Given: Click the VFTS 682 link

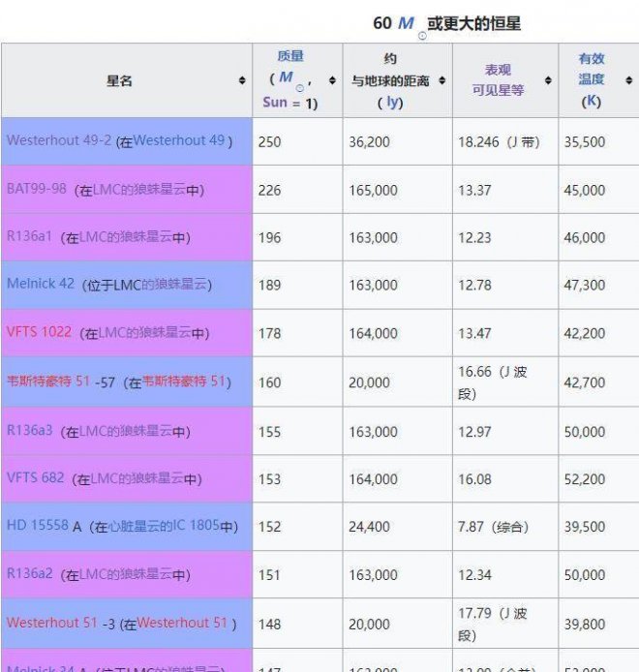Looking at the screenshot, I should (36, 478).
